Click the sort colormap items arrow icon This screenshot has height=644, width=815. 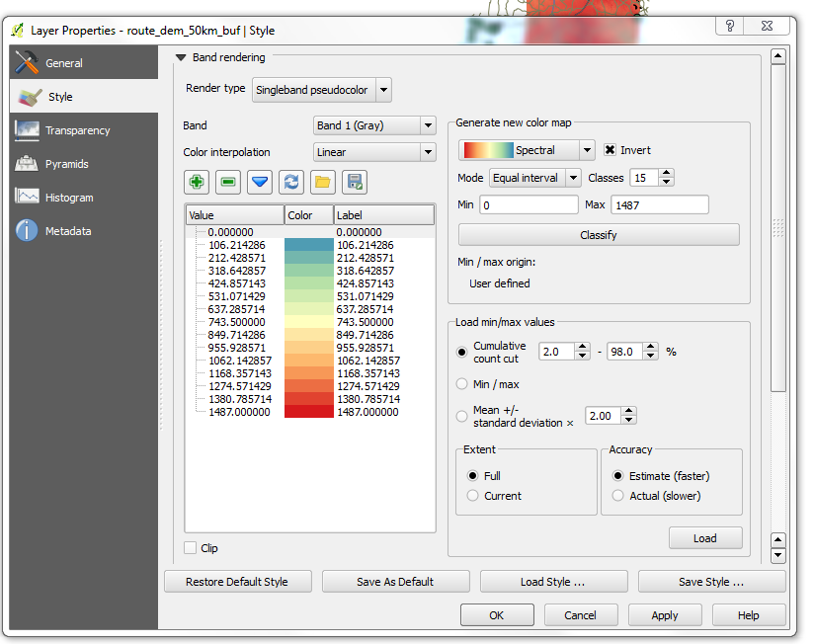pyautogui.click(x=260, y=182)
